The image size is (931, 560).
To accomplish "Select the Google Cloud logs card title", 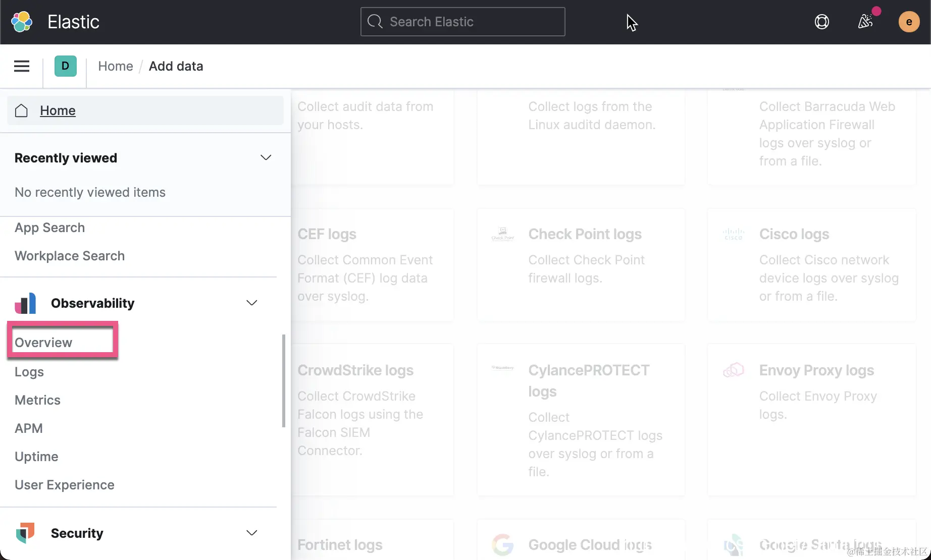I will pyautogui.click(x=590, y=545).
